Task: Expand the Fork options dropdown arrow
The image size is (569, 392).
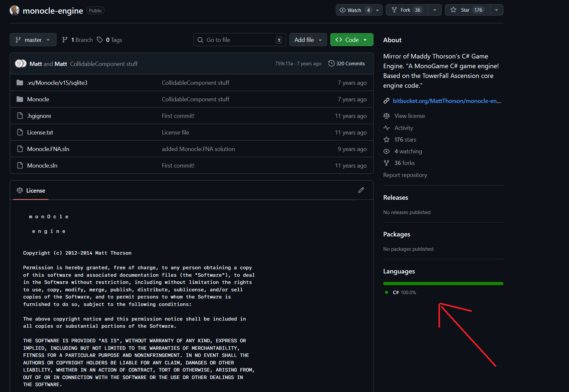Action: (435, 10)
